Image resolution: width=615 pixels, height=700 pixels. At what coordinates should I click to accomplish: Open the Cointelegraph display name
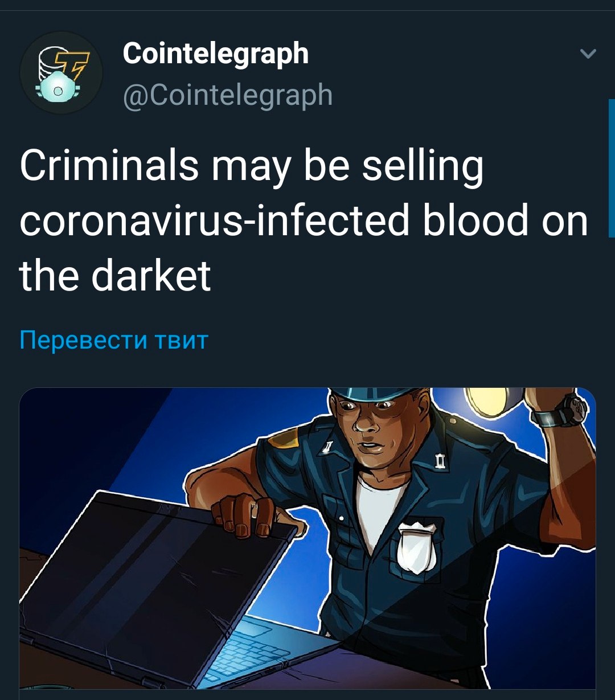click(x=216, y=54)
